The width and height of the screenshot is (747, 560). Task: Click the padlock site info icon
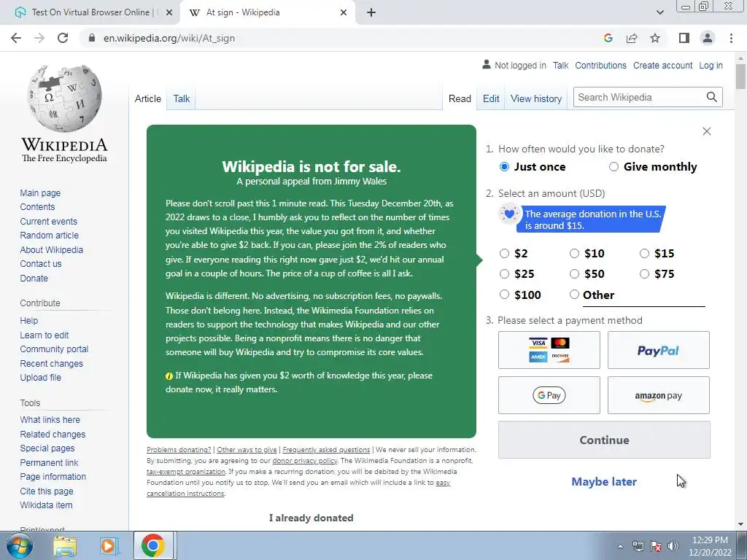click(x=92, y=38)
